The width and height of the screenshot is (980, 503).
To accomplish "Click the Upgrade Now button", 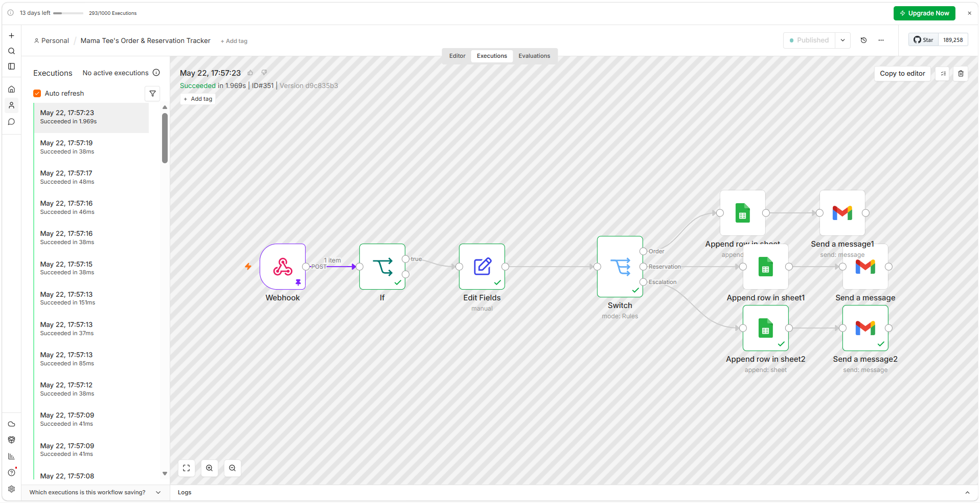I will (924, 13).
